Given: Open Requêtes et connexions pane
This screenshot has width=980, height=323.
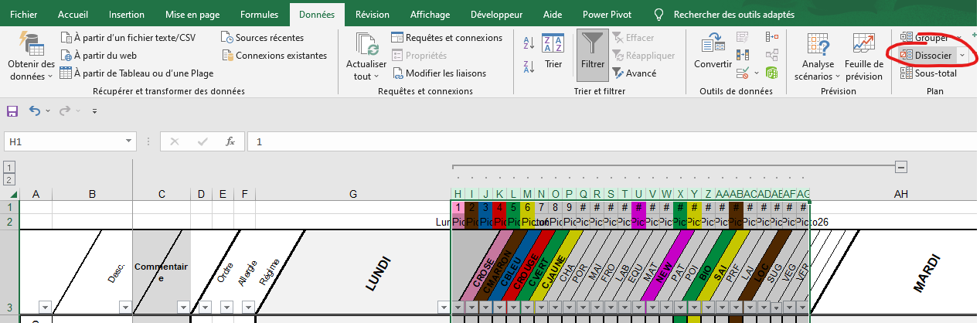Looking at the screenshot, I should point(447,38).
